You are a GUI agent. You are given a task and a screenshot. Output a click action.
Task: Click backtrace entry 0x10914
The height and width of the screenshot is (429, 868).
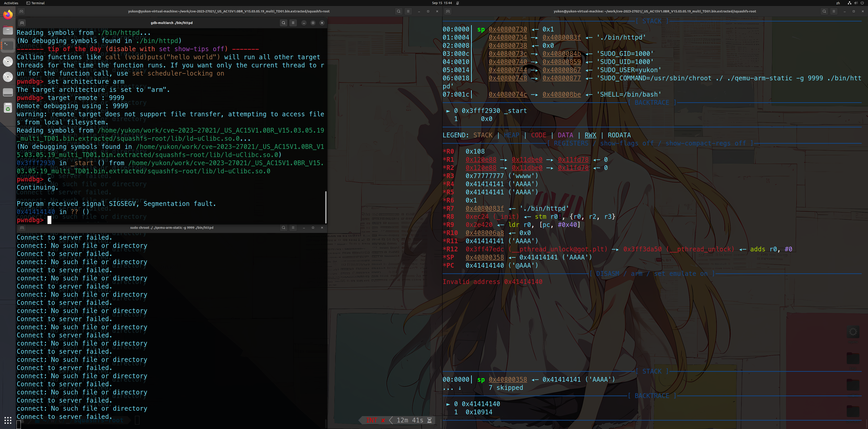479,412
